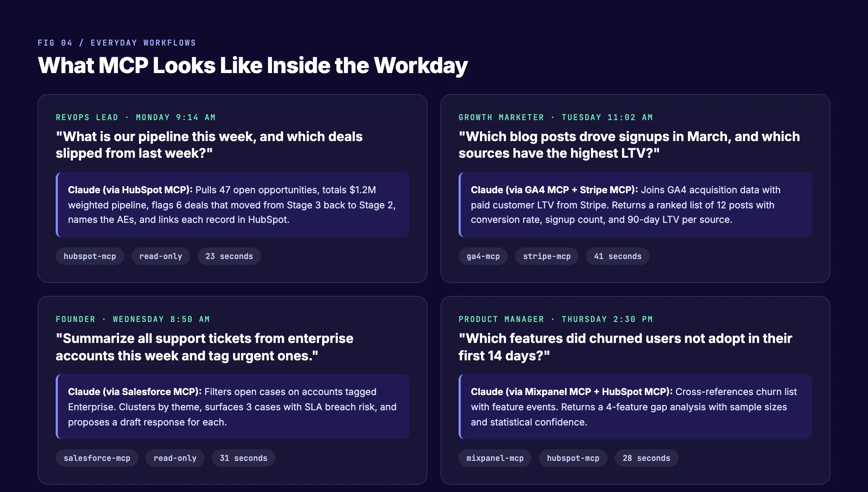
Task: Click the '41 seconds' tag
Action: point(617,256)
